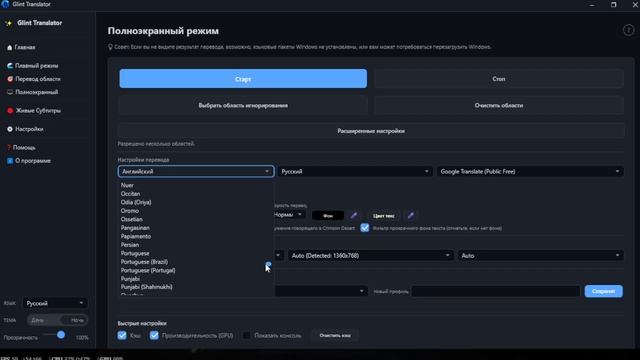Open the Русский target language dropdown
The image size is (640, 360).
(355, 171)
